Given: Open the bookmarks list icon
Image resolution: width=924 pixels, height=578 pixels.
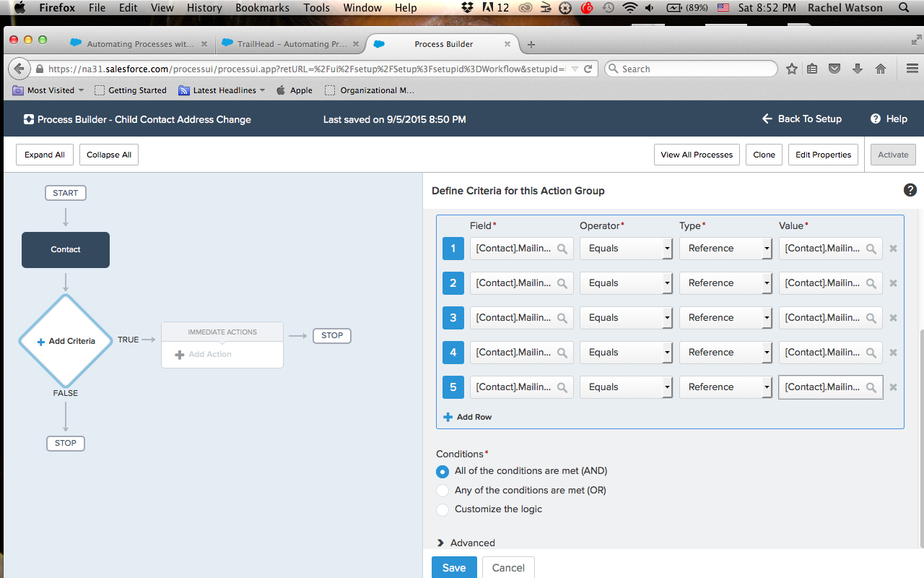Looking at the screenshot, I should (x=813, y=69).
